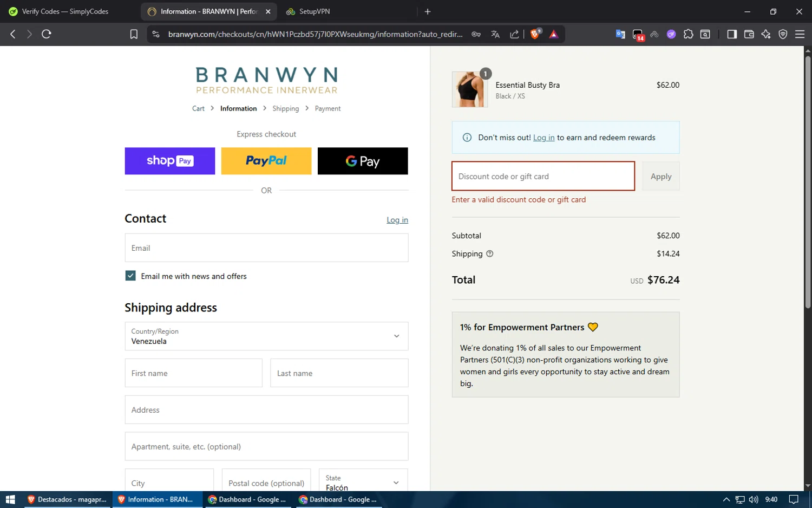Focus the discount code field
Image resolution: width=812 pixels, height=508 pixels.
point(543,176)
